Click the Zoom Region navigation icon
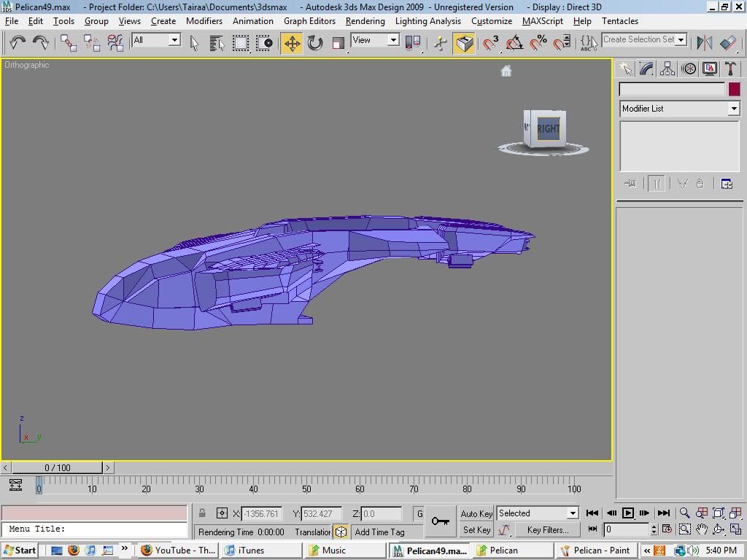Viewport: 747px width, 560px height. pos(684,529)
